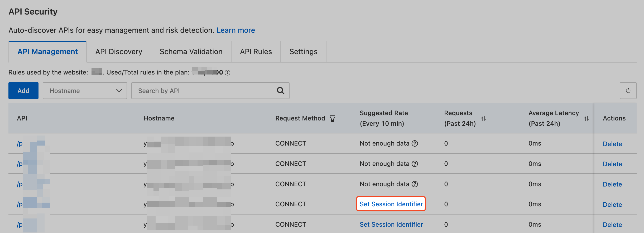
Task: Open the Request Method filter icon
Action: [x=333, y=118]
